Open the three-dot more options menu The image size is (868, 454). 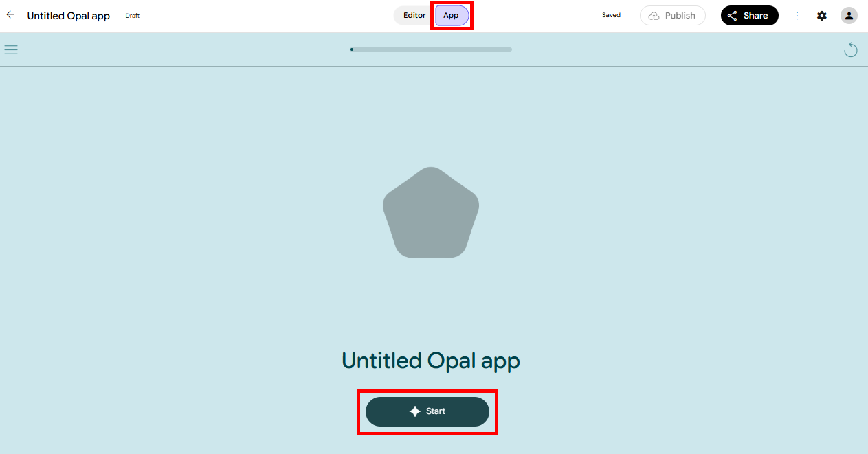click(797, 16)
